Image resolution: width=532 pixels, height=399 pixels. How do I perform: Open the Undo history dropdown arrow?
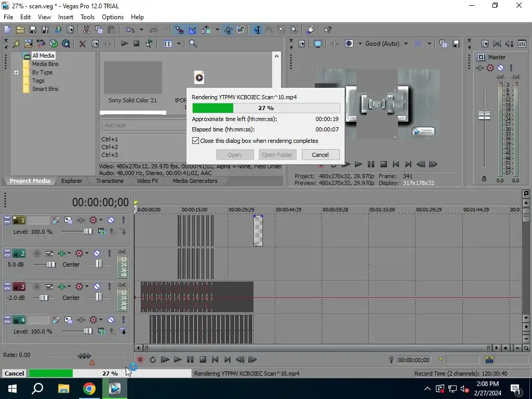pos(141,30)
